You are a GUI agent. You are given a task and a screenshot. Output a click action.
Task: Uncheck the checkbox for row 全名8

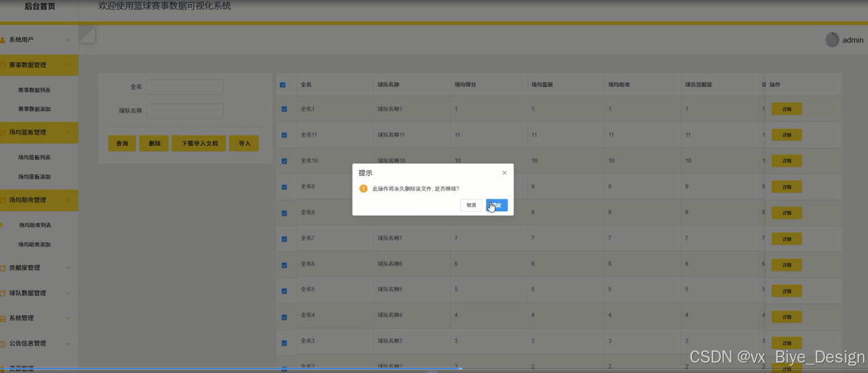(284, 213)
